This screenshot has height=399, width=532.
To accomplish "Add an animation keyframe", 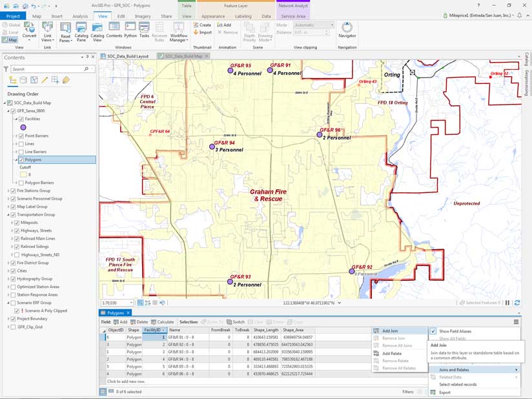I will [x=224, y=25].
